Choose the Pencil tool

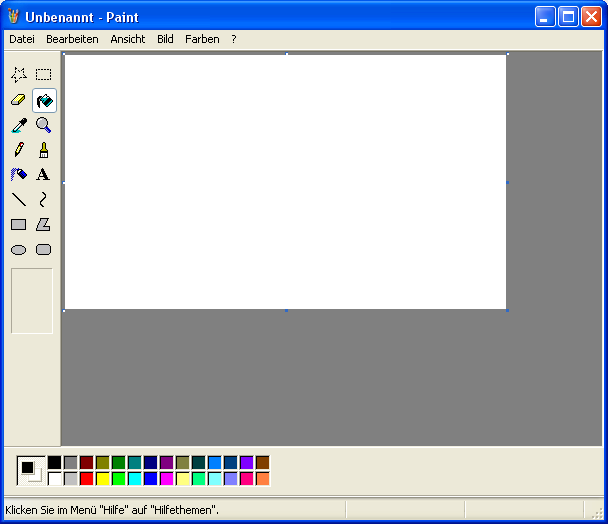(x=19, y=150)
